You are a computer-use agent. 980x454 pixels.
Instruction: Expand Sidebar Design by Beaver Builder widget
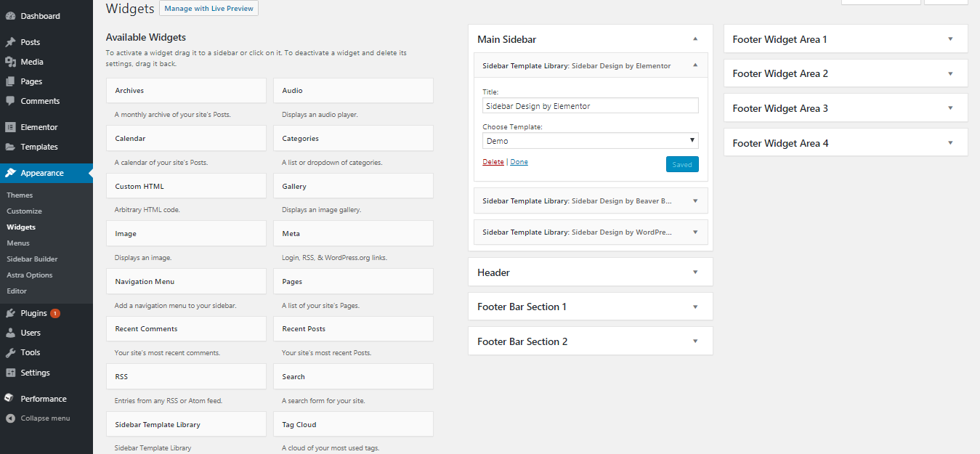click(x=695, y=200)
